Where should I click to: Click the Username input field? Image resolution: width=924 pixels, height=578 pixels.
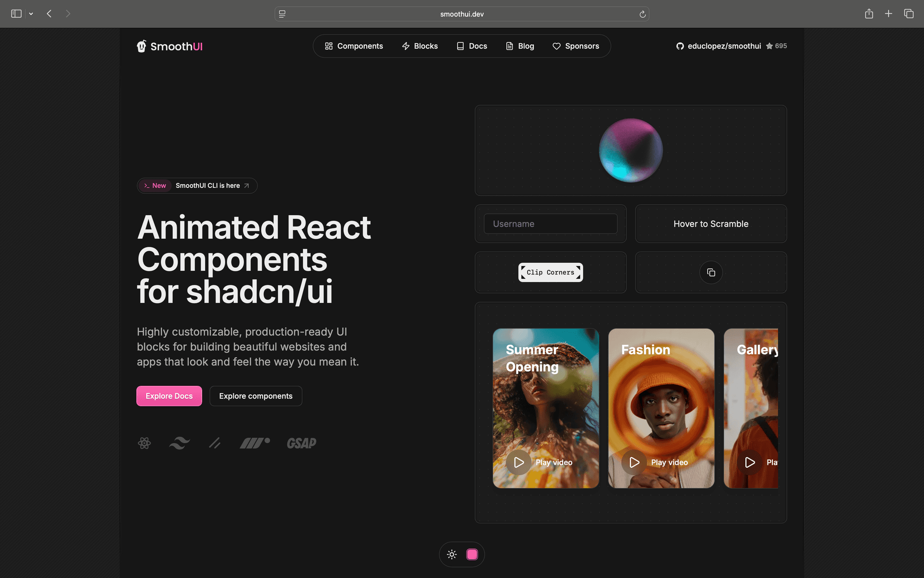coord(550,224)
